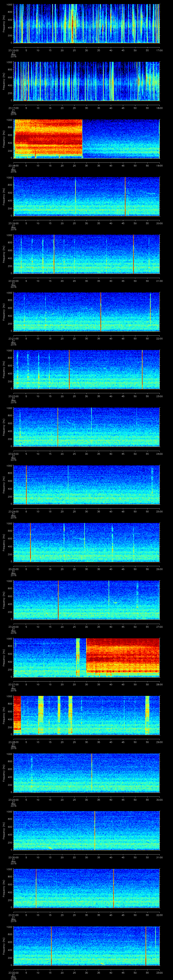
Task: Click the 25:00 end time label
Action: click(159, 512)
